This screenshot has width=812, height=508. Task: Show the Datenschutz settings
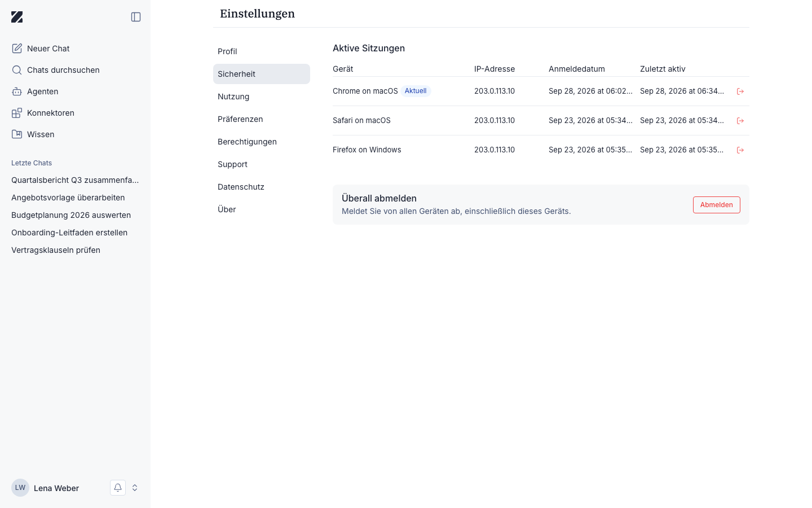click(262, 187)
